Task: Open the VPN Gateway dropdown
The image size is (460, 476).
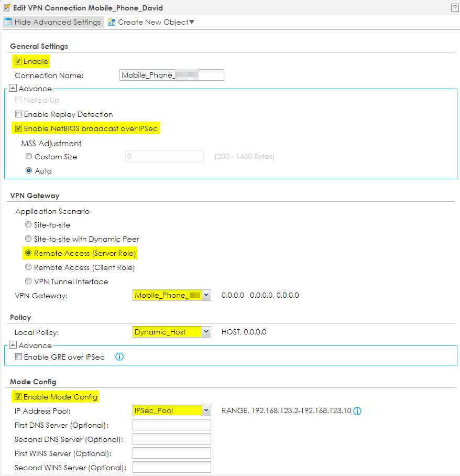Action: point(206,295)
